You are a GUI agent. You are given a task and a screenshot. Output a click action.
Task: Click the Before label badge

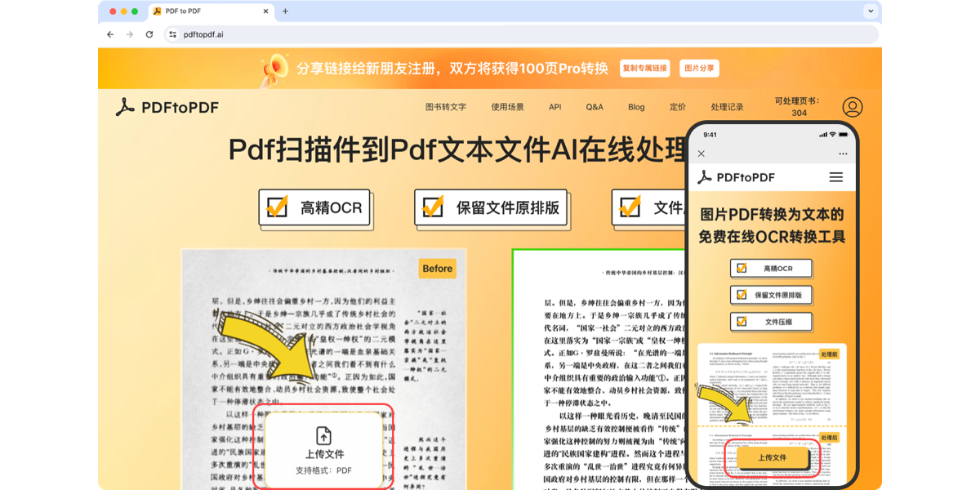[x=438, y=269]
